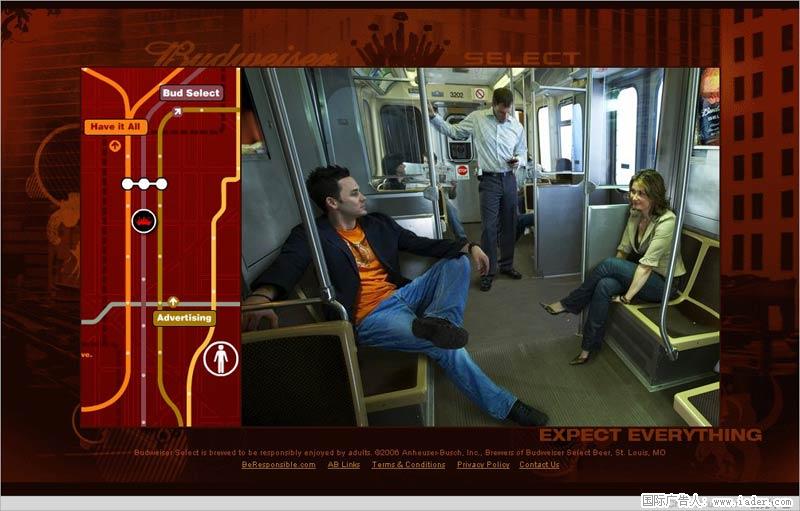This screenshot has width=800, height=511.
Task: Click the EXPECT EVERYTHING tagline
Action: point(651,435)
